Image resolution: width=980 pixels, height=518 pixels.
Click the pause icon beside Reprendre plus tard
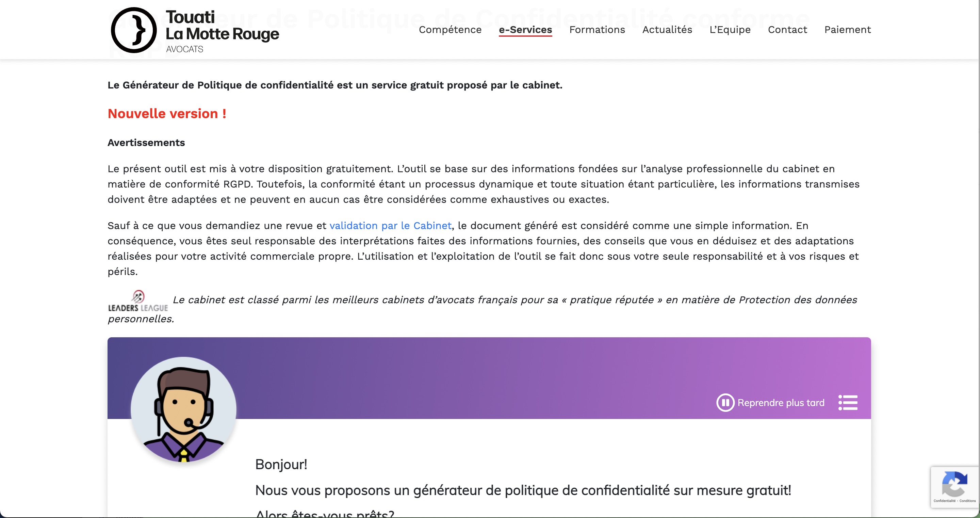(x=725, y=403)
